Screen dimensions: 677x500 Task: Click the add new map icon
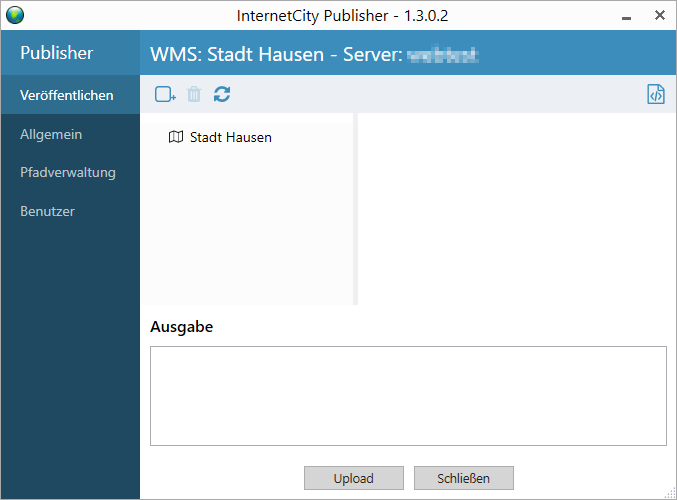[x=165, y=94]
